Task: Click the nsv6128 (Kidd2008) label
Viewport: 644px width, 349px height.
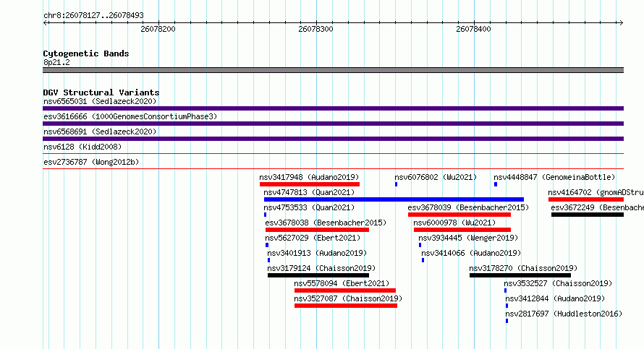Action: (82, 147)
